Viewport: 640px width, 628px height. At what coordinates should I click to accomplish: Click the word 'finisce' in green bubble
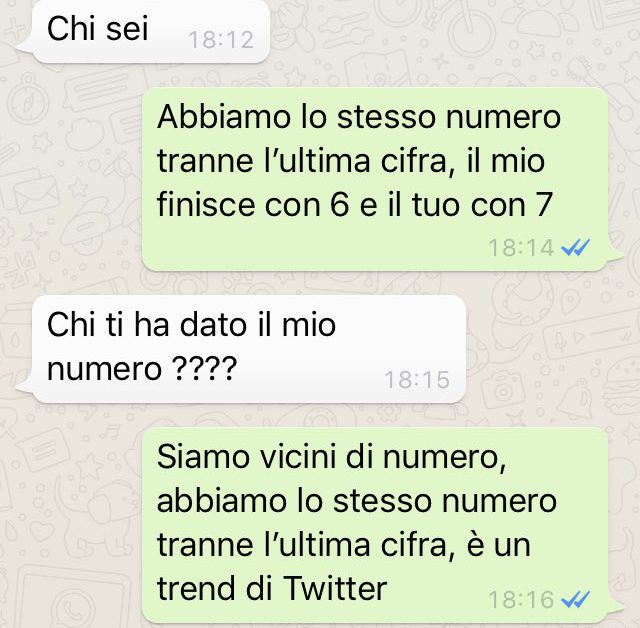207,204
